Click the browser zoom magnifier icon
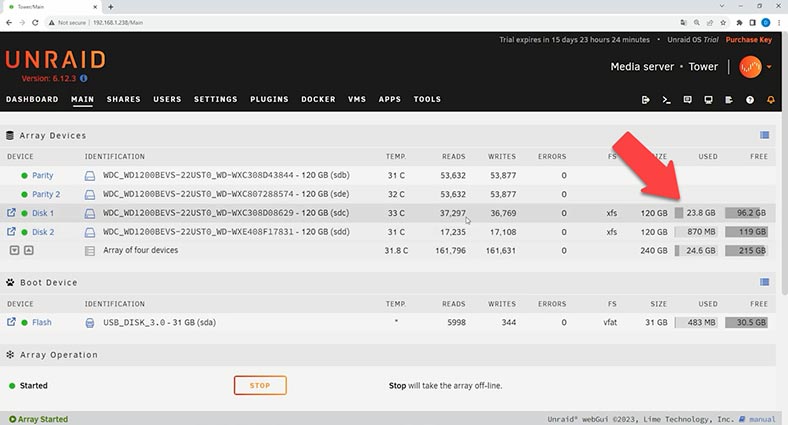788x425 pixels. (697, 23)
